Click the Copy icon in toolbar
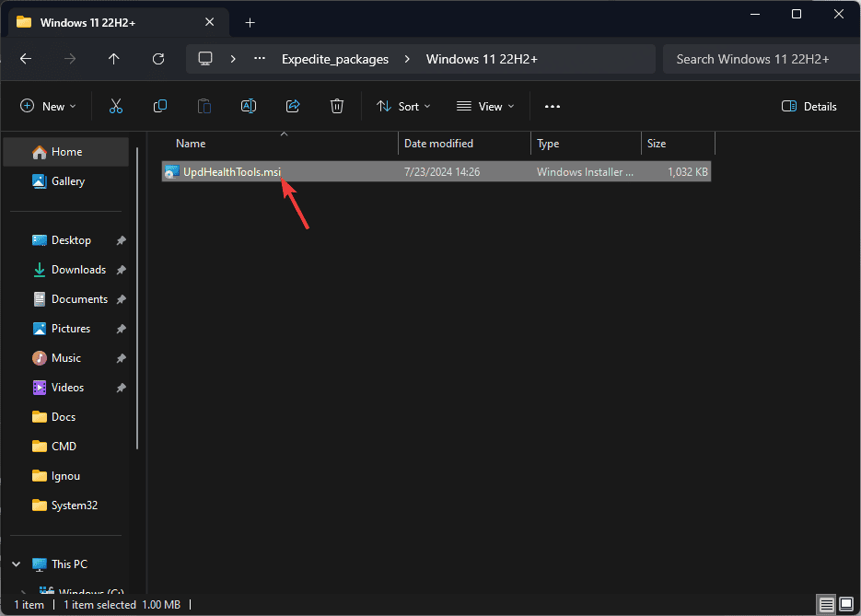This screenshot has width=861, height=616. tap(160, 106)
